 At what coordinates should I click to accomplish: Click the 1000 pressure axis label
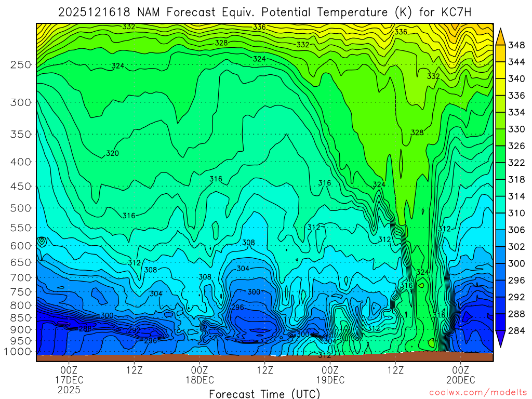click(19, 352)
